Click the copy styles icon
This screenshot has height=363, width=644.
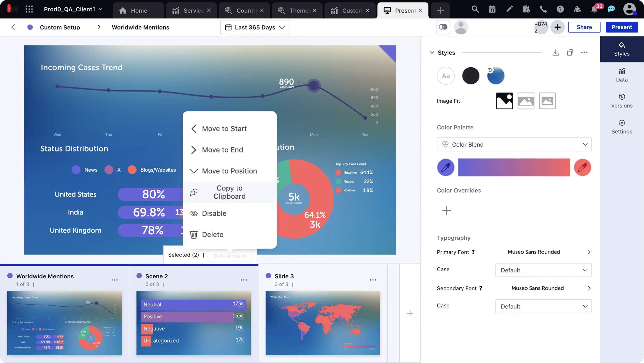(570, 53)
